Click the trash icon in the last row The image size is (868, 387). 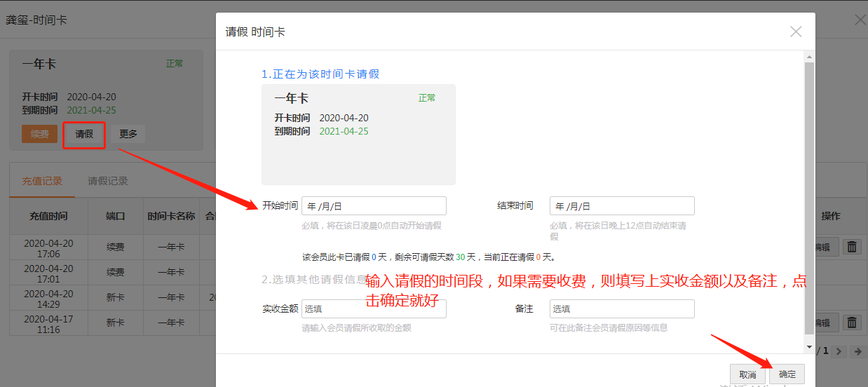coord(851,322)
